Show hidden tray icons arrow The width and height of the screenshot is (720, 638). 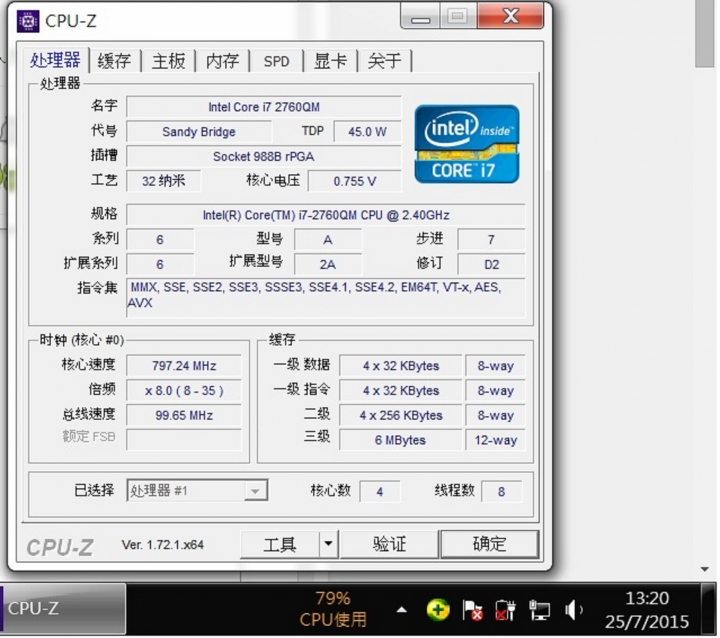click(402, 610)
